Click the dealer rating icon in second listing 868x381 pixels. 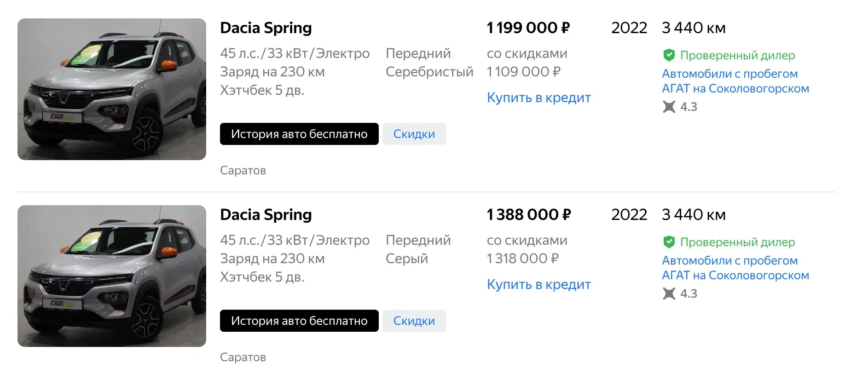pos(669,294)
